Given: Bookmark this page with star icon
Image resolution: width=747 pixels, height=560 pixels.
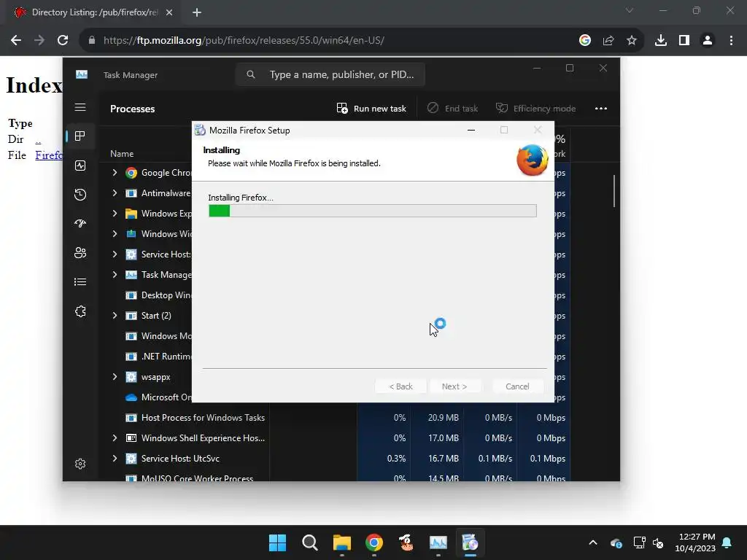Looking at the screenshot, I should (631, 41).
